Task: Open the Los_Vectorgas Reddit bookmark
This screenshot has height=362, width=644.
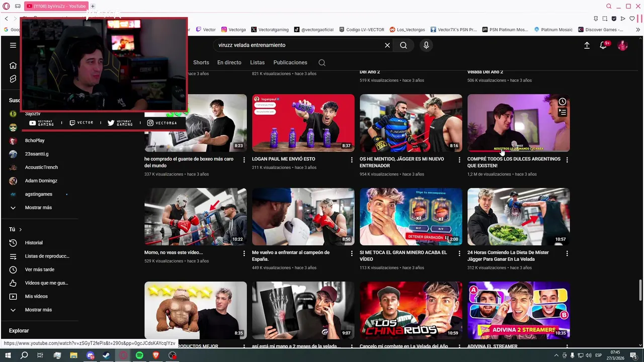Action: (x=407, y=30)
